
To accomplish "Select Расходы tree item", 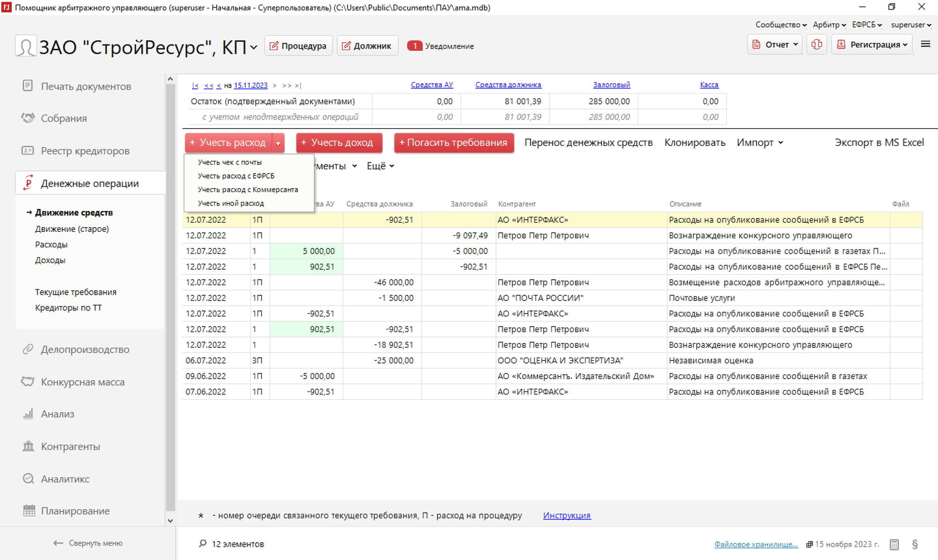I will click(x=51, y=245).
